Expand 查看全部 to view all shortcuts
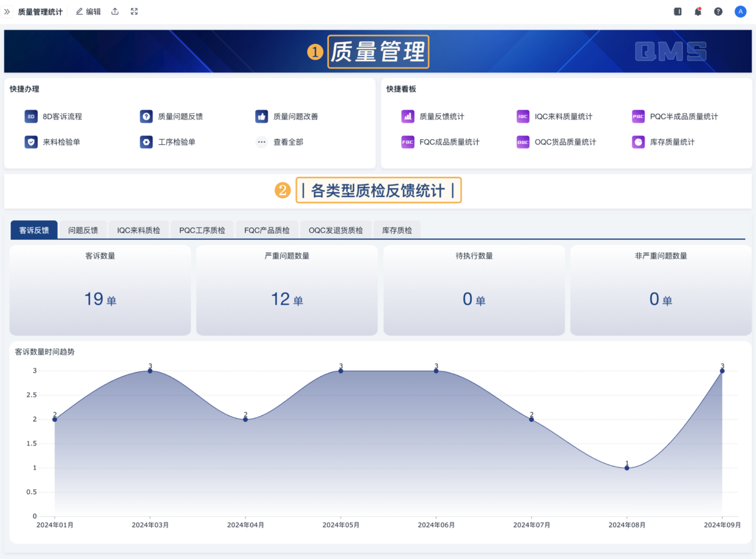Viewport: 756px width, 559px height. 280,142
